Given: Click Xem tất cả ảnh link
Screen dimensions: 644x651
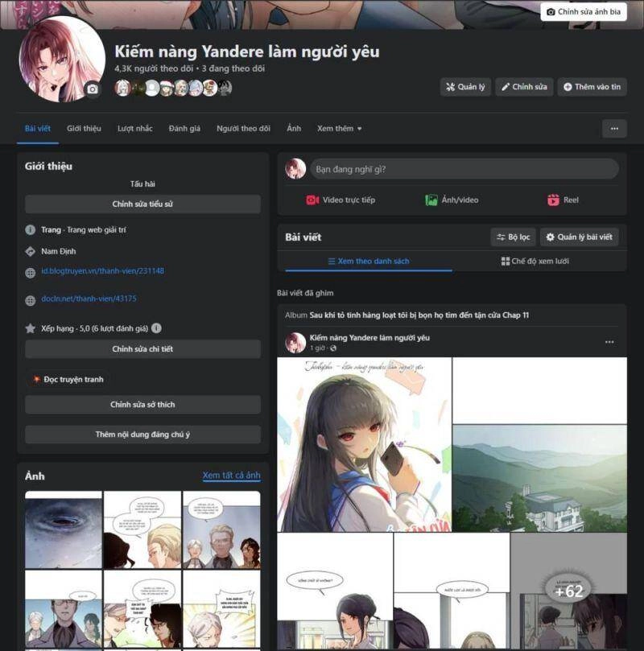Looking at the screenshot, I should coord(231,476).
